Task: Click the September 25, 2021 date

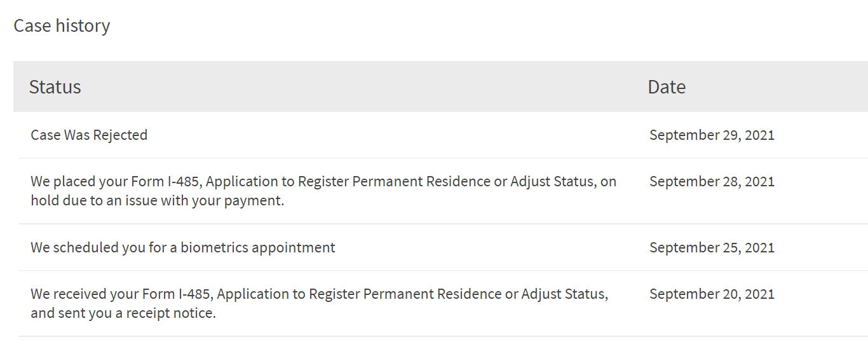Action: click(x=712, y=247)
